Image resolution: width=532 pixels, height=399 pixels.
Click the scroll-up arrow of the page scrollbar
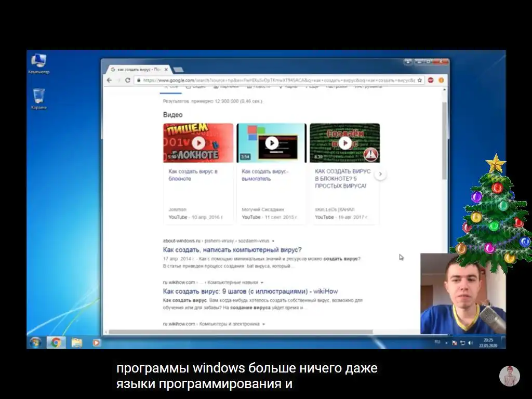click(x=445, y=90)
